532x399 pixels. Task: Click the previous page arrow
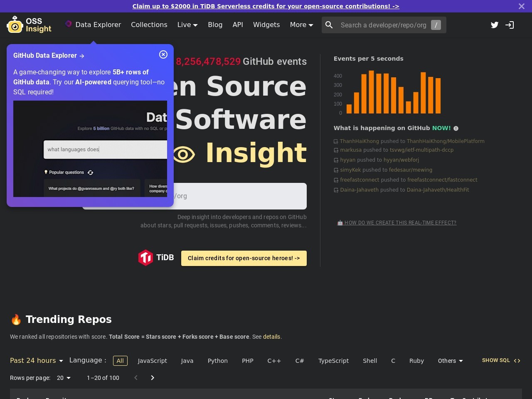pos(136,378)
